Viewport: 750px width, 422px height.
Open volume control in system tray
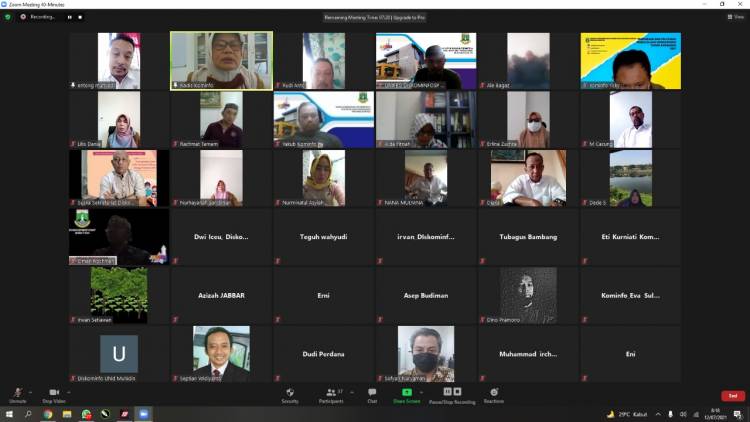click(x=683, y=414)
